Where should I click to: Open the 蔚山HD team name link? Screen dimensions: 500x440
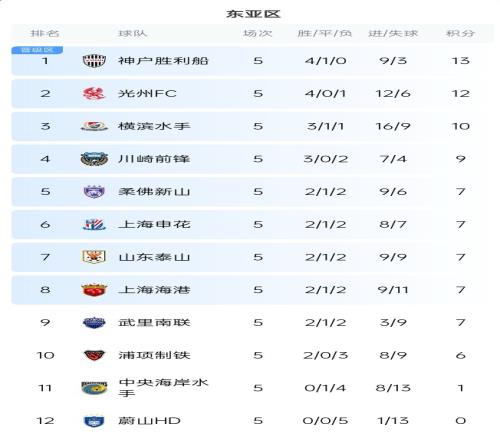[x=149, y=421]
